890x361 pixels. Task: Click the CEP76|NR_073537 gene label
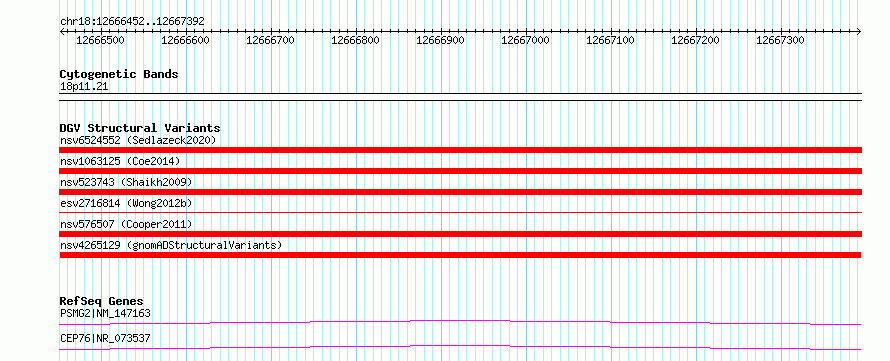(105, 338)
